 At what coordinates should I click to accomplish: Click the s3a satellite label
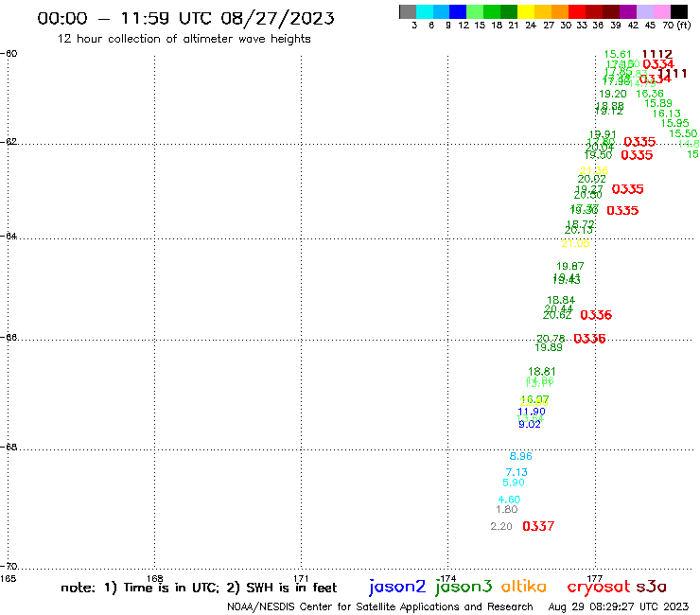(651, 587)
